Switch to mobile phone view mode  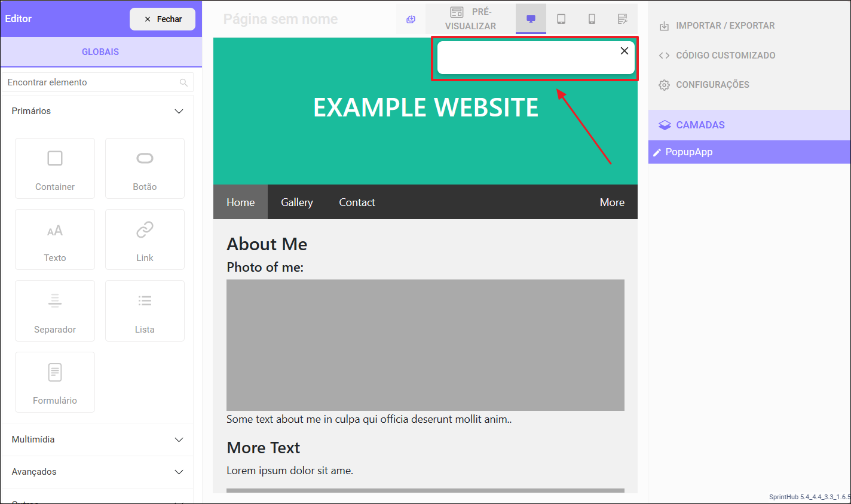point(592,19)
